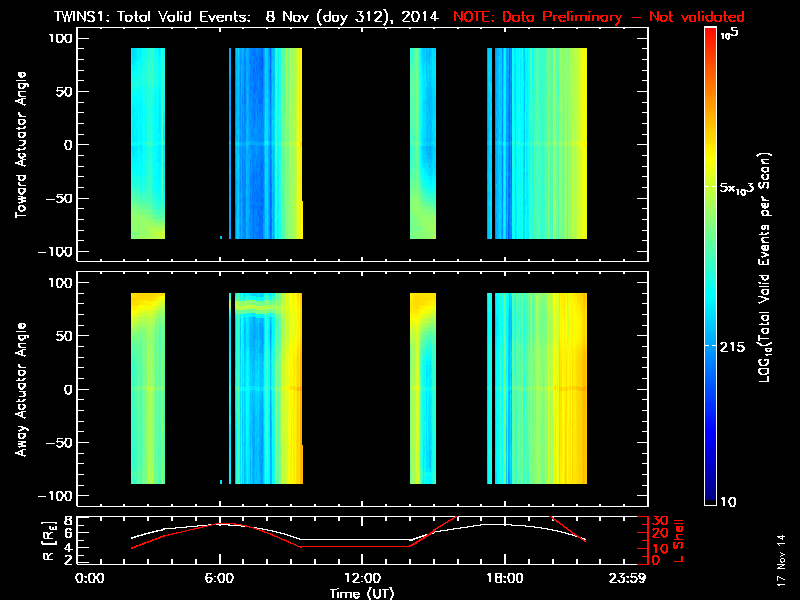Click the 12:00 time tick label
Screen dimensions: 800x600
362,579
